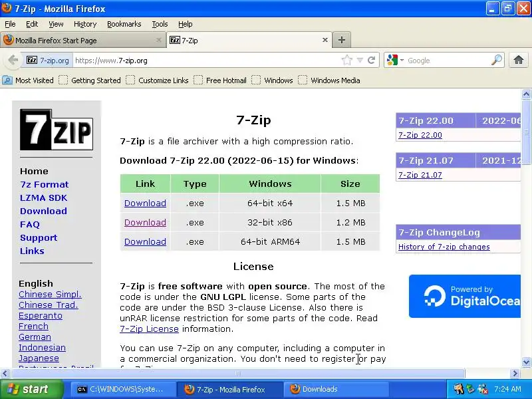Viewport: 532px width, 399px height.
Task: Open the Most Visited bookmarks folder
Action: [x=28, y=80]
